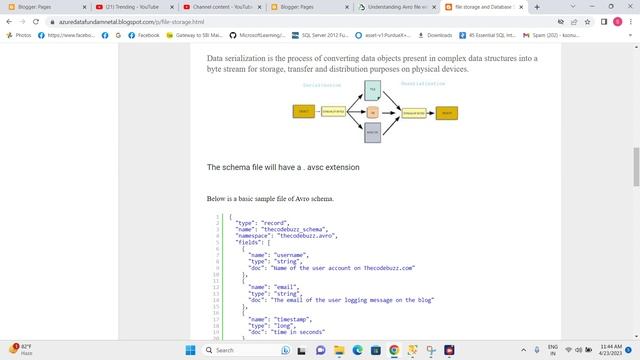The image size is (640, 360).
Task: Open the network, volume and battery quick settings
Action: pyautogui.click(x=578, y=350)
